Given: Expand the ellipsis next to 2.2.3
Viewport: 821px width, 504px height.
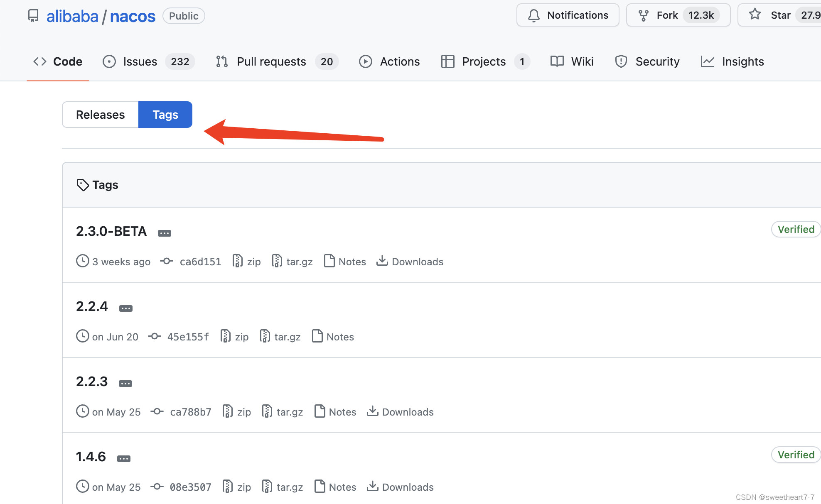Looking at the screenshot, I should (x=125, y=384).
